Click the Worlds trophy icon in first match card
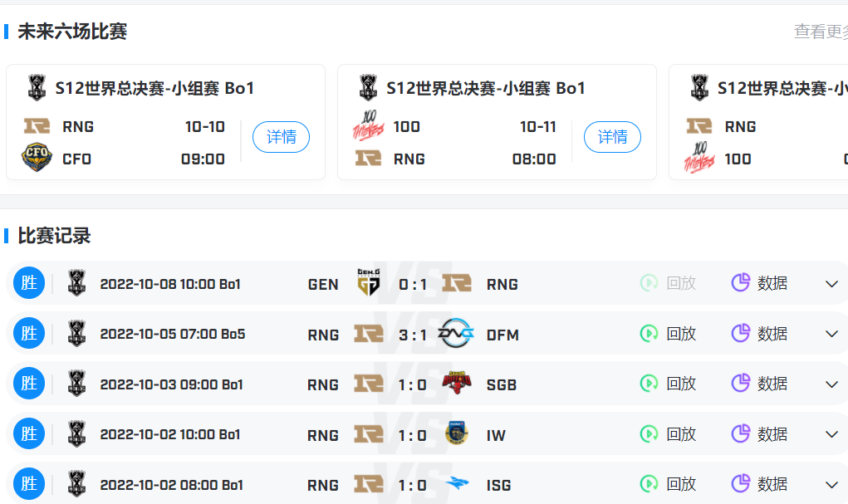The height and width of the screenshot is (504, 848). (37, 87)
